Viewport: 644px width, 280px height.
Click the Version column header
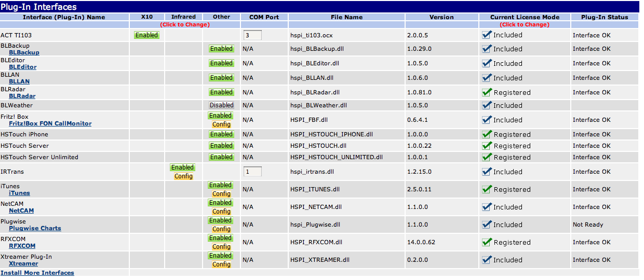click(x=442, y=17)
